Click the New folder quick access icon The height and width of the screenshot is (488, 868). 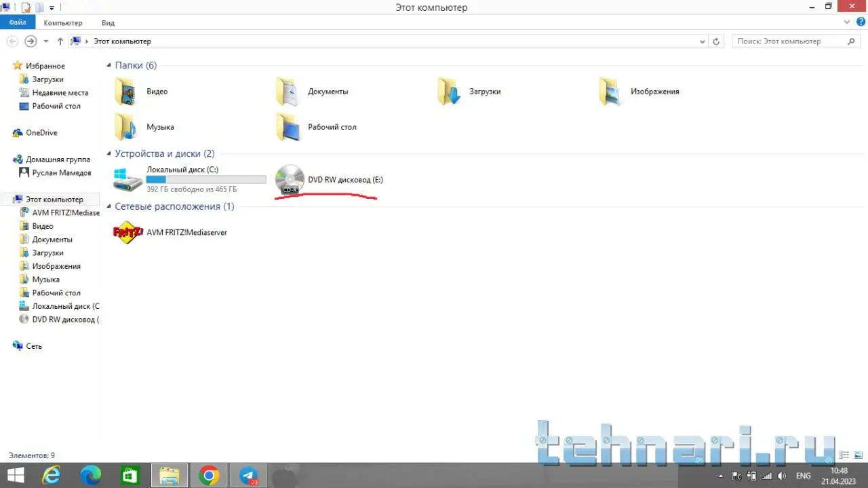coord(39,7)
